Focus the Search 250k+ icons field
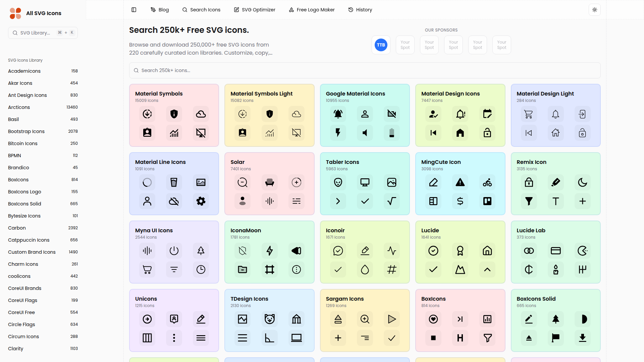The height and width of the screenshot is (362, 644). [365, 70]
